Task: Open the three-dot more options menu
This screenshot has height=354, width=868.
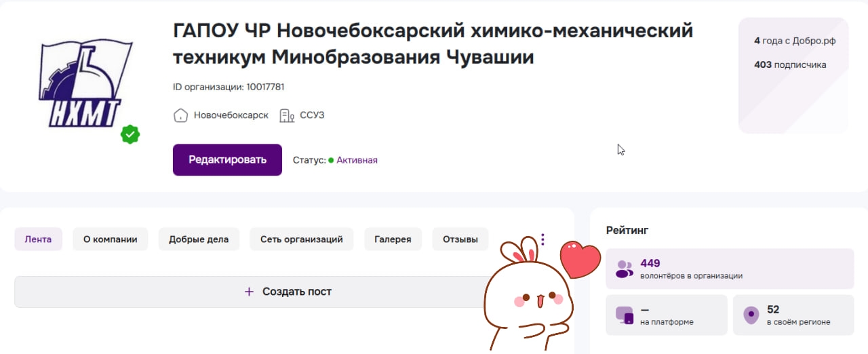Action: (542, 239)
